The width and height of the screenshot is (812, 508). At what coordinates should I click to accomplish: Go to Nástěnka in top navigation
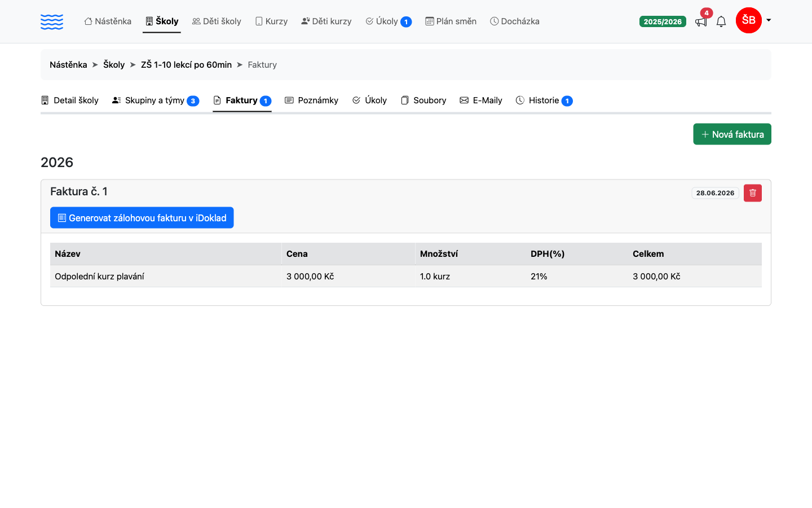click(x=108, y=21)
